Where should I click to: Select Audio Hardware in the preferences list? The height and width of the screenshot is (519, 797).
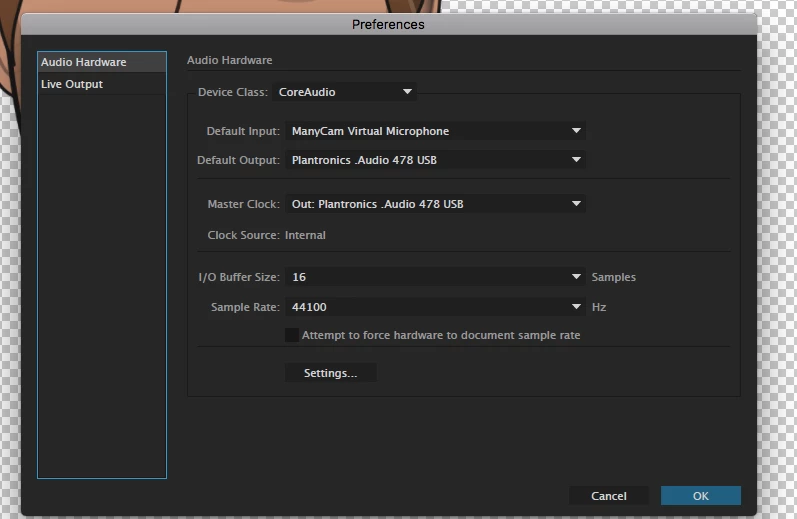pos(102,62)
